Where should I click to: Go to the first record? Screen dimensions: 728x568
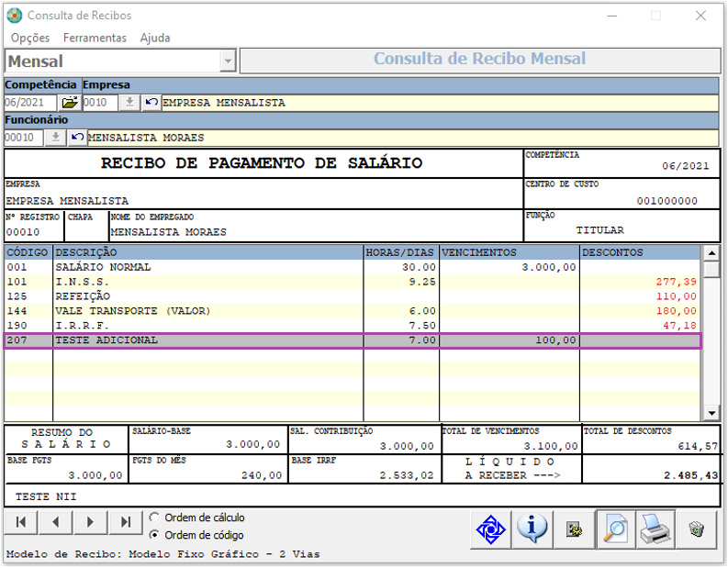click(x=21, y=522)
